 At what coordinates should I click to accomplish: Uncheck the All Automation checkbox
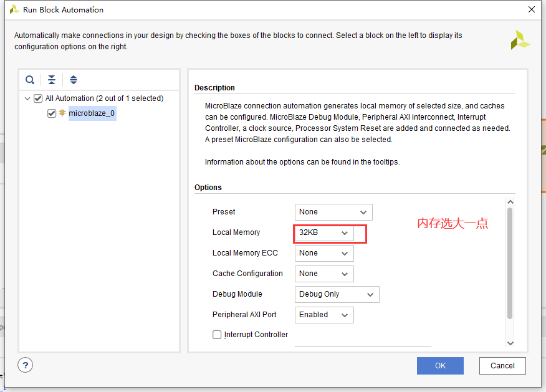[38, 98]
